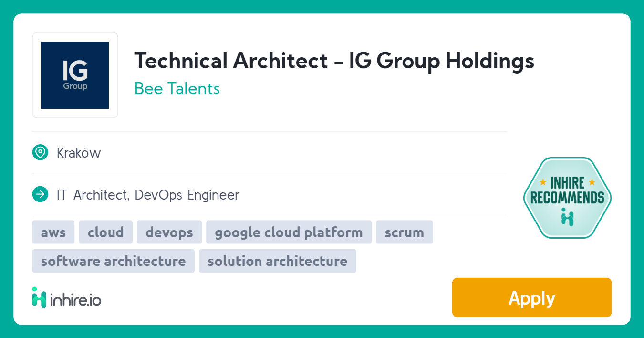Open the Technical Architect job title
The image size is (644, 338).
point(334,61)
